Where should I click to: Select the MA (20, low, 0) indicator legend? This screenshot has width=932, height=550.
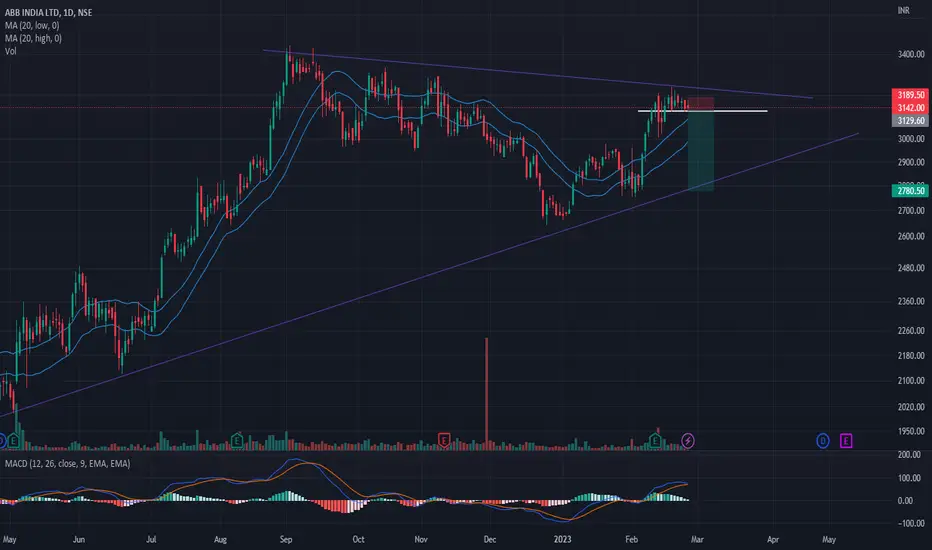coord(32,25)
